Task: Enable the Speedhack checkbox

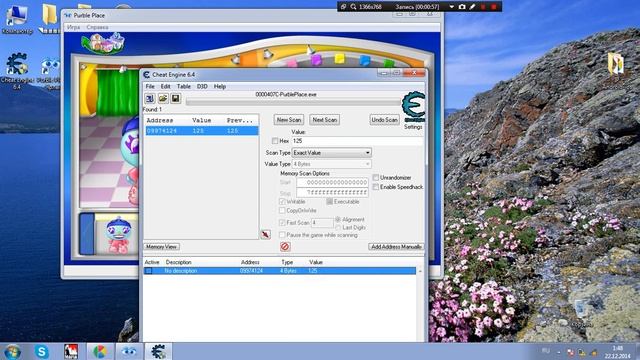Action: pos(376,187)
